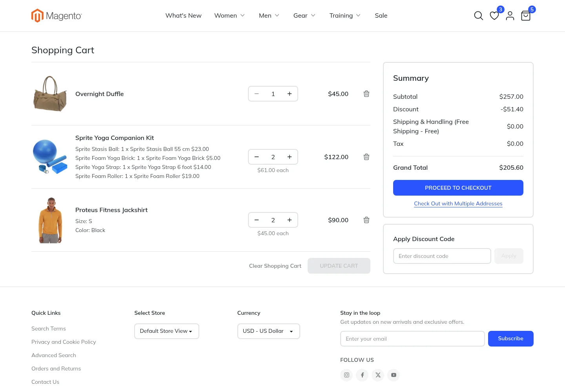Focus the newsletter email input field

[x=412, y=339]
